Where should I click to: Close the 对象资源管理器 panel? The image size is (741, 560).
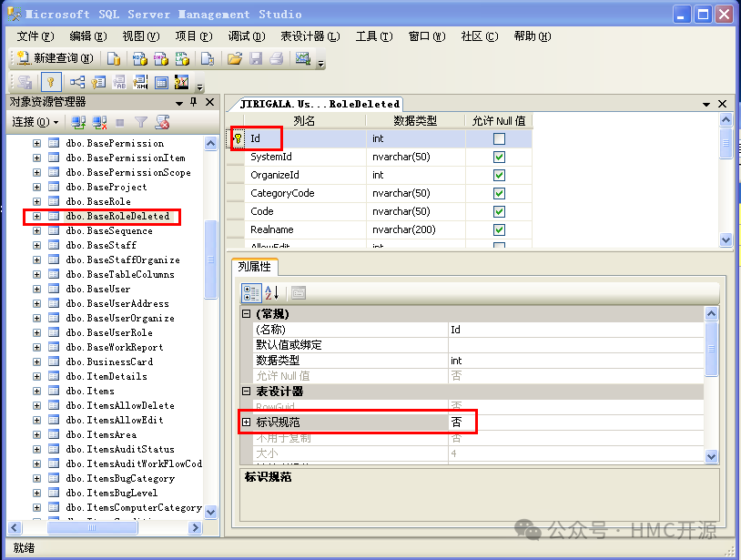[209, 102]
